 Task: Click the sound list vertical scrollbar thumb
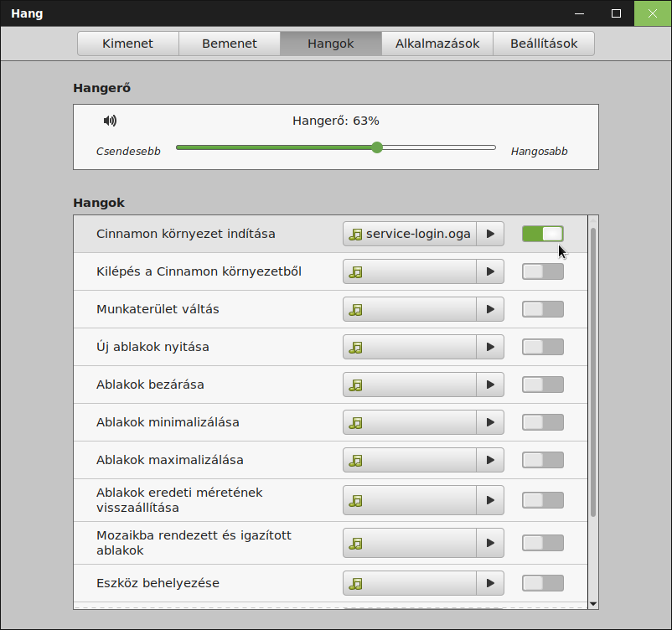[593, 372]
